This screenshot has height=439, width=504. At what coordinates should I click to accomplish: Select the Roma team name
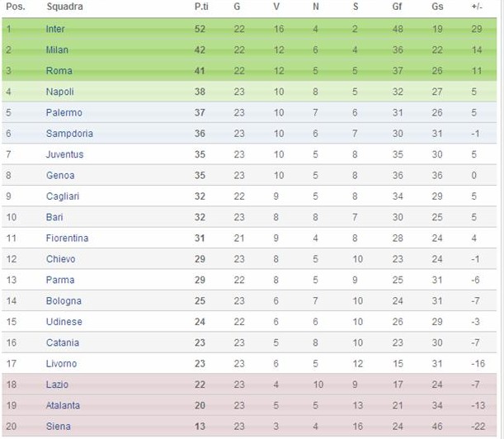point(59,71)
